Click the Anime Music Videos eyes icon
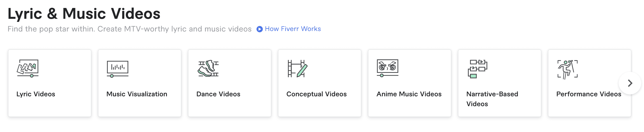 tap(387, 68)
